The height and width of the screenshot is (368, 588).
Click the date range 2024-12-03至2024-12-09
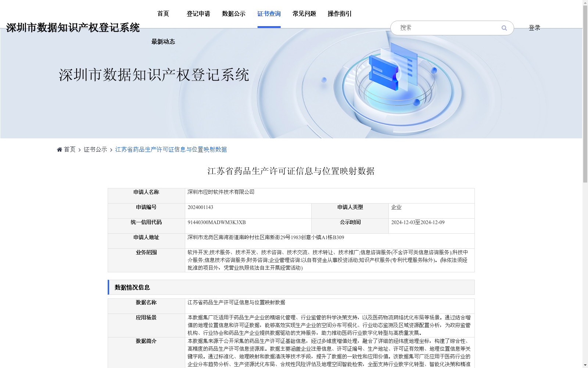pos(418,222)
